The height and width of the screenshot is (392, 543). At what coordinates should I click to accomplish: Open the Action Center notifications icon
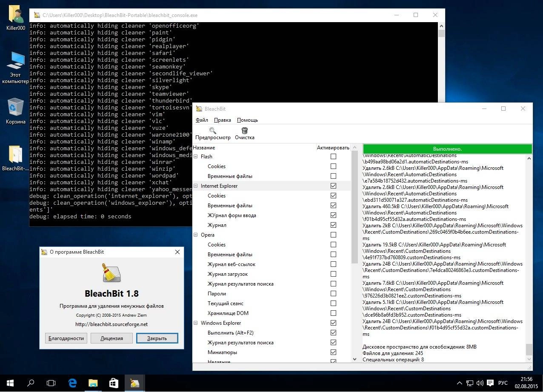490,383
